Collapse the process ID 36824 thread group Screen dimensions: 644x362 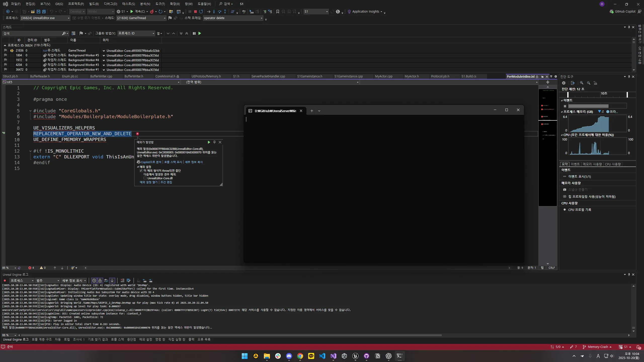click(5, 46)
